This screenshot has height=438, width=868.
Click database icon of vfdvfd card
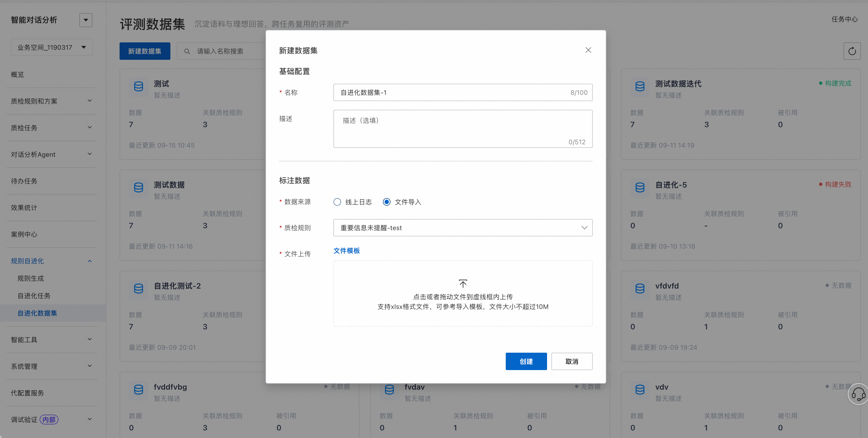639,289
